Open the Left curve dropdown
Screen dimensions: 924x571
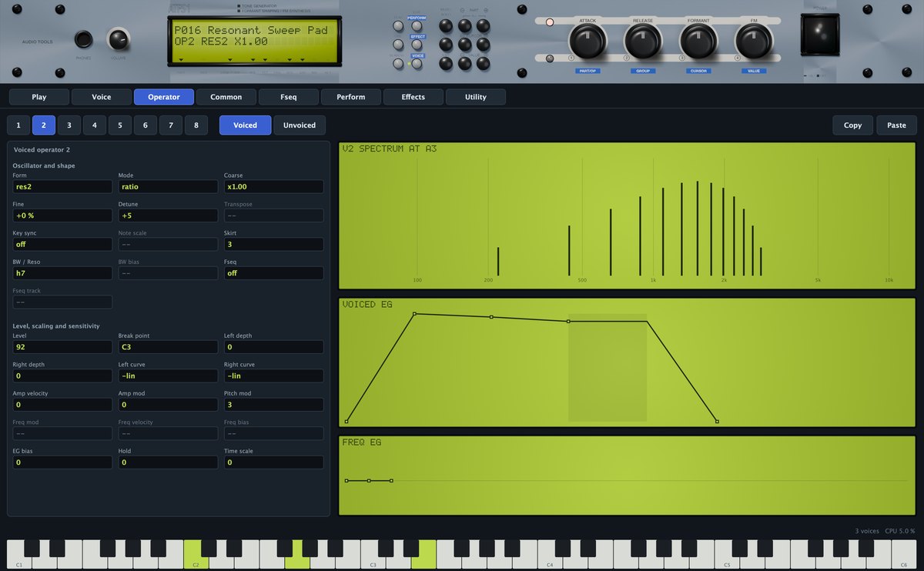pyautogui.click(x=168, y=376)
